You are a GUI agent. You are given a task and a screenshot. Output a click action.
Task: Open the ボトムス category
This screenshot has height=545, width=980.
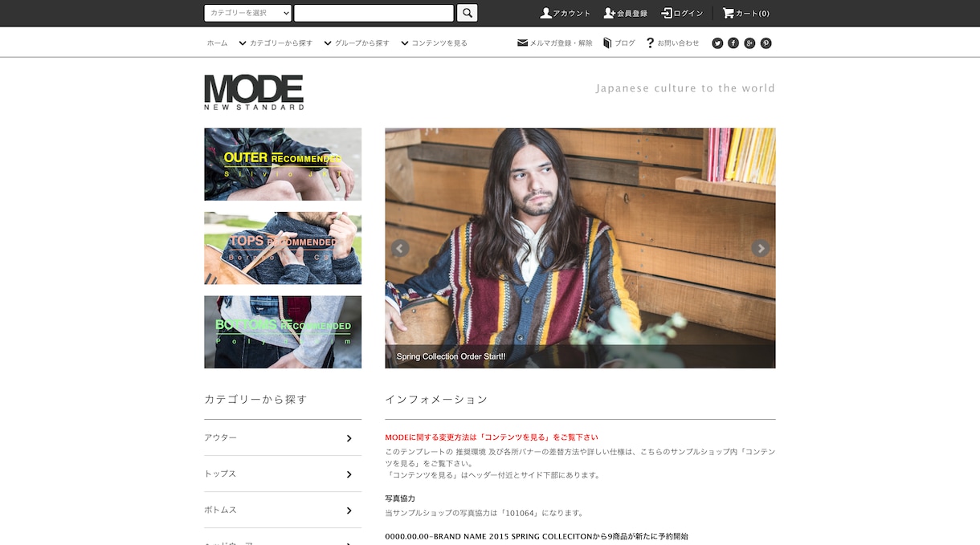click(x=283, y=510)
